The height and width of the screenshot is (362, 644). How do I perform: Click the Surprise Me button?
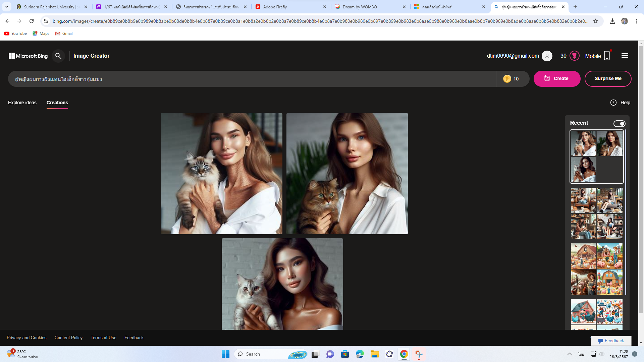(608, 79)
